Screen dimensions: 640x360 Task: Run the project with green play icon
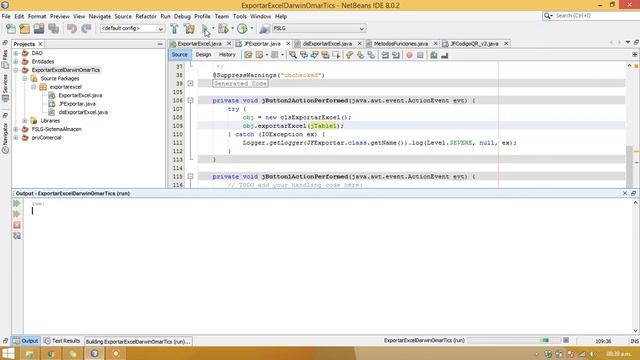(x=205, y=29)
